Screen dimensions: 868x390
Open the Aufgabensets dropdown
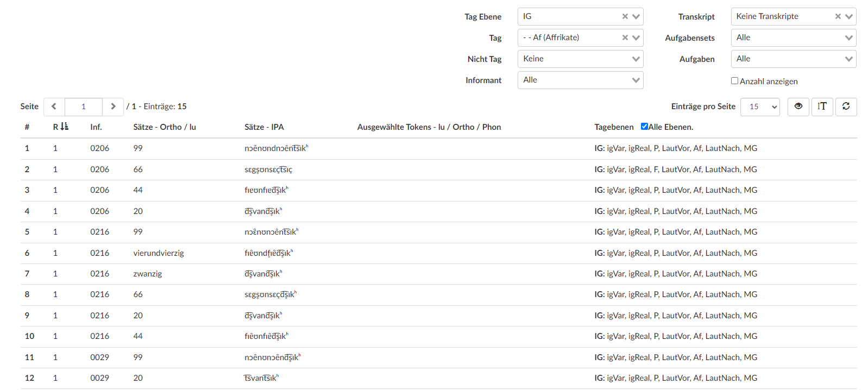click(794, 37)
